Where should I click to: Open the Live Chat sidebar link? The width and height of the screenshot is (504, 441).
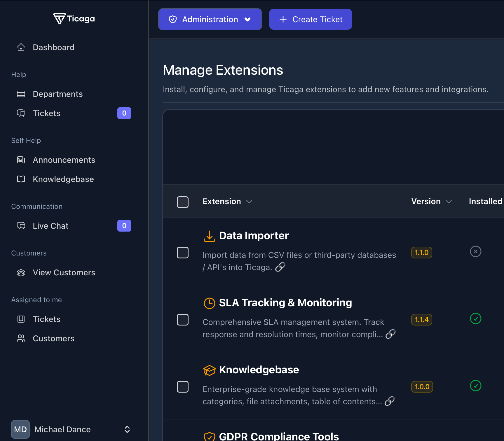coord(50,226)
